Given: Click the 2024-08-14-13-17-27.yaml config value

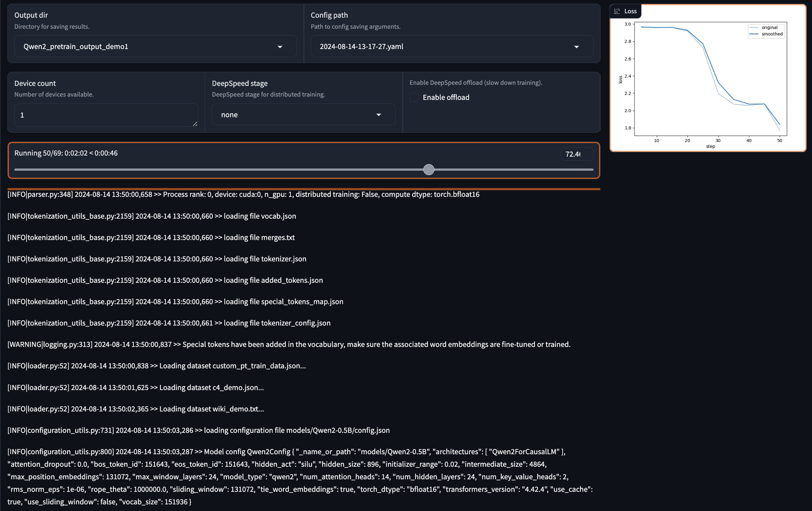Looking at the screenshot, I should (x=361, y=46).
